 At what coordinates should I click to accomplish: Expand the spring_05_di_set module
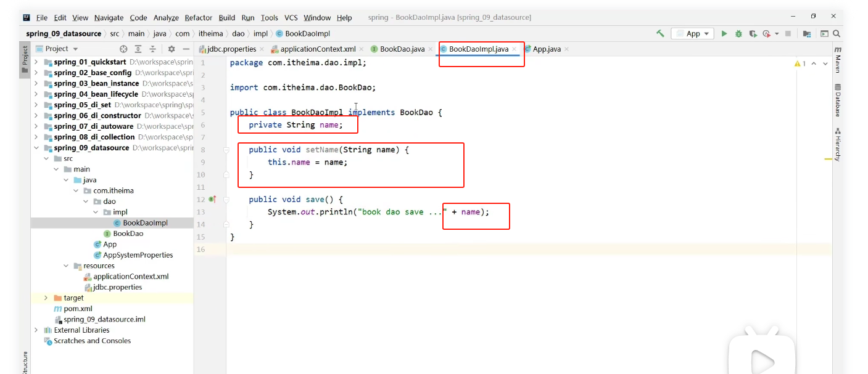(36, 105)
